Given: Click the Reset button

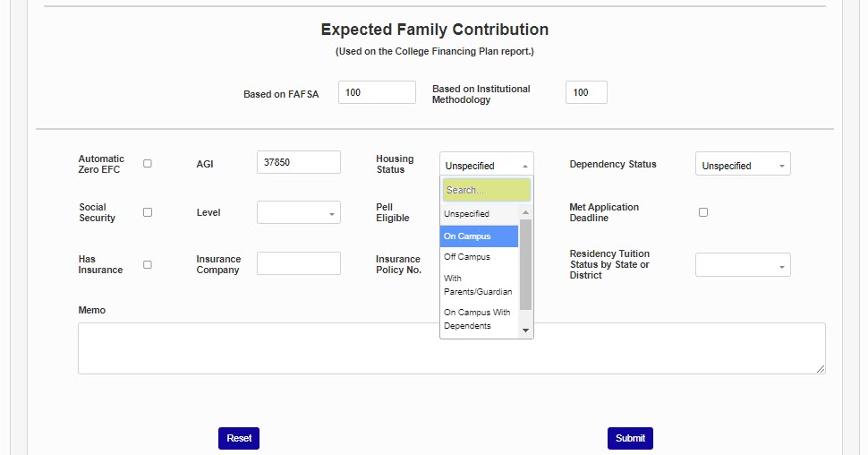Looking at the screenshot, I should coord(239,438).
